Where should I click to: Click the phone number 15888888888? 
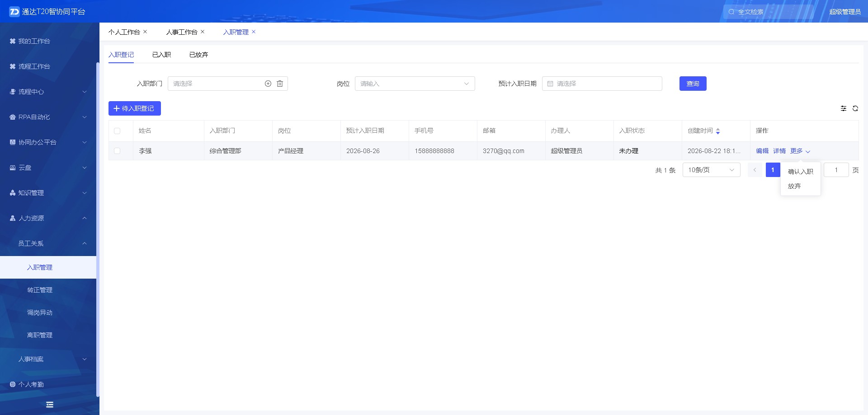(434, 151)
